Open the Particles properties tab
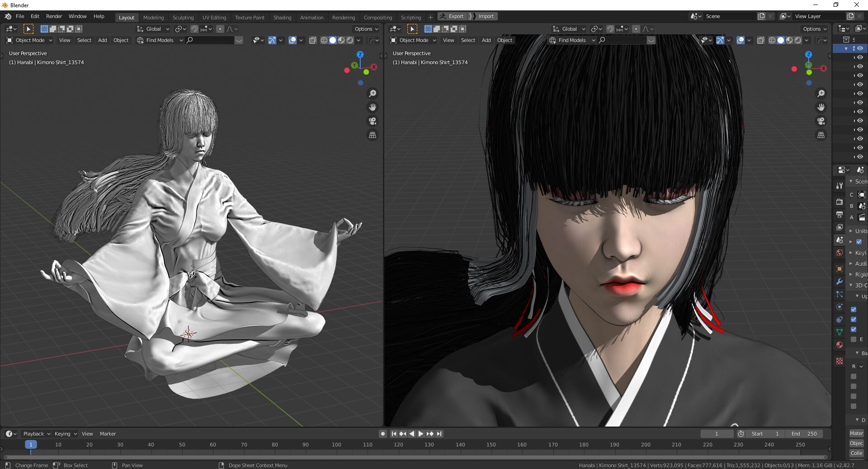Image resolution: width=868 pixels, height=469 pixels. [840, 294]
